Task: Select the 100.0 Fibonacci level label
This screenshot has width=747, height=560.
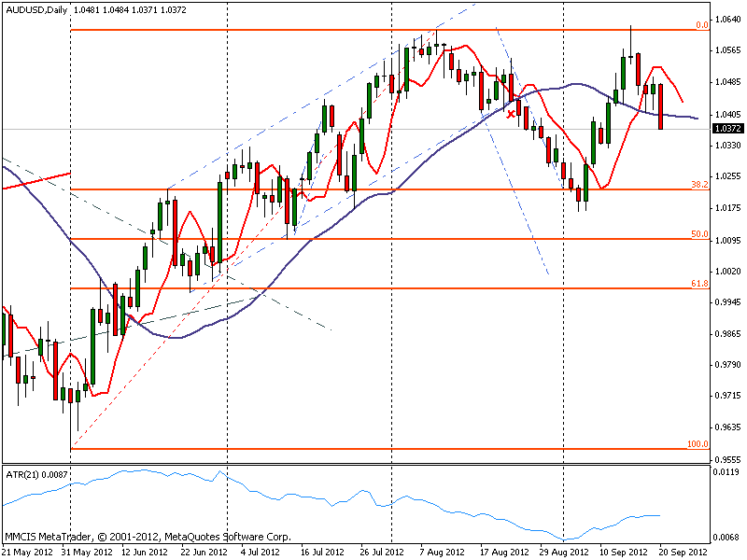Action: [x=698, y=444]
